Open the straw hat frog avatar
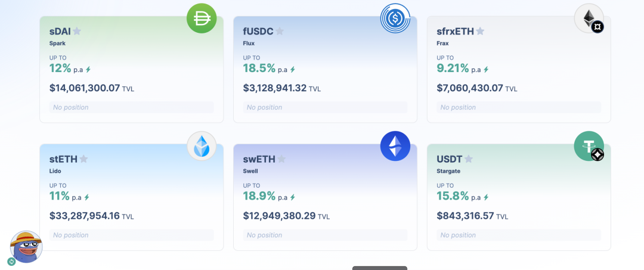 click(x=26, y=247)
